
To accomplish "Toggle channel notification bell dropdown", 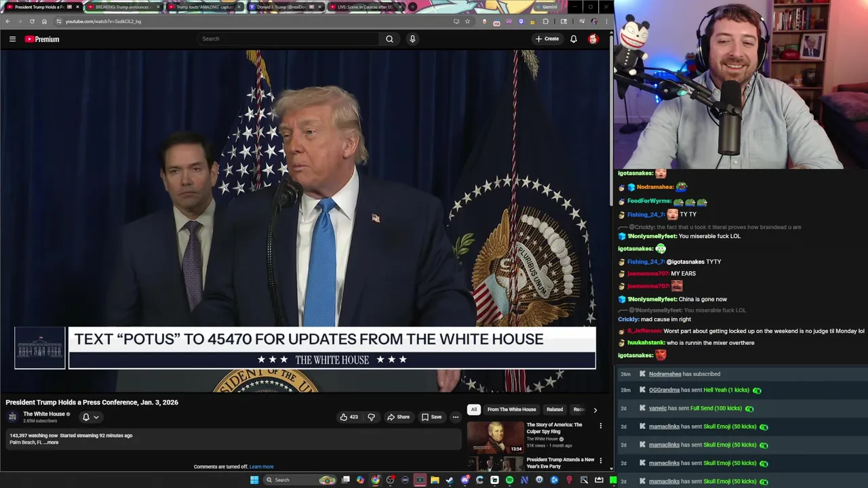I will coord(90,417).
